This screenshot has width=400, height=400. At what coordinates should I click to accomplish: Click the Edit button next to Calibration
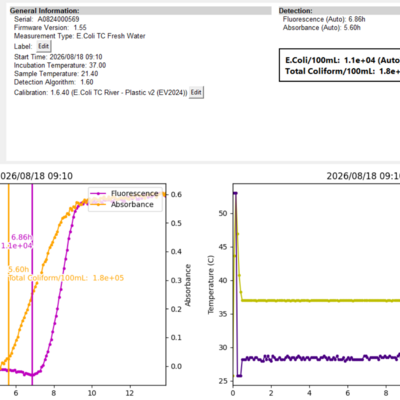(x=196, y=92)
